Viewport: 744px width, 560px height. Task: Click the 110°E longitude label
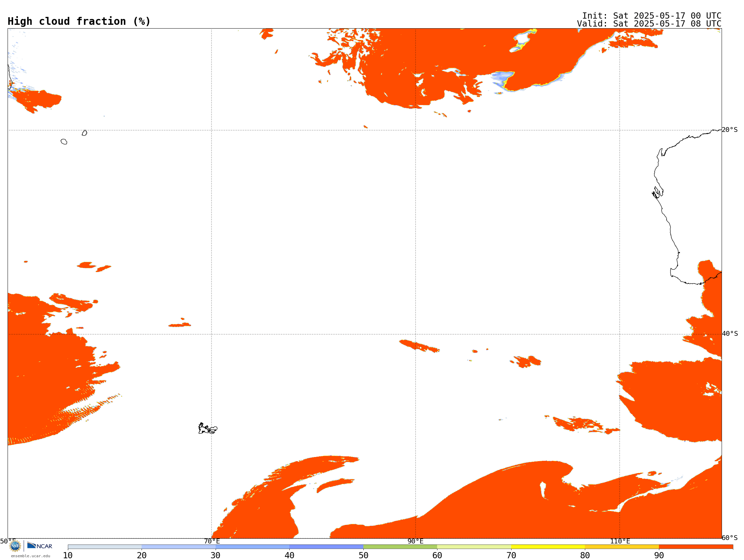(620, 541)
